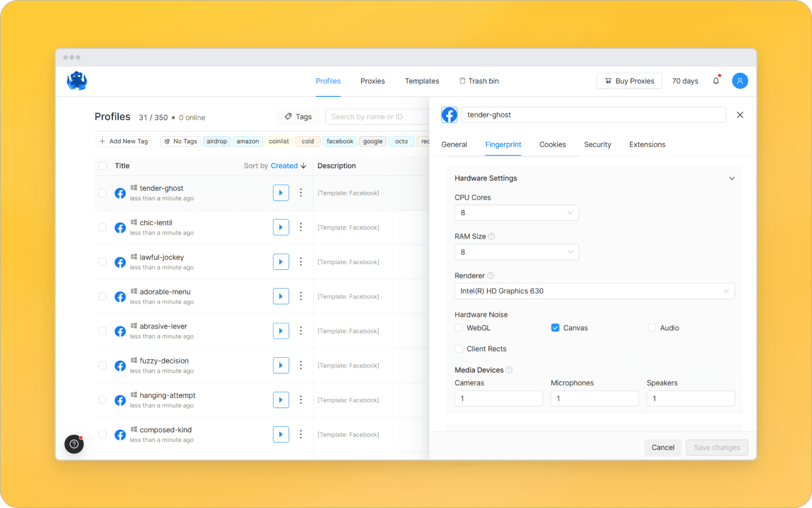This screenshot has width=812, height=508.
Task: Click Microphones count field
Action: tap(595, 398)
